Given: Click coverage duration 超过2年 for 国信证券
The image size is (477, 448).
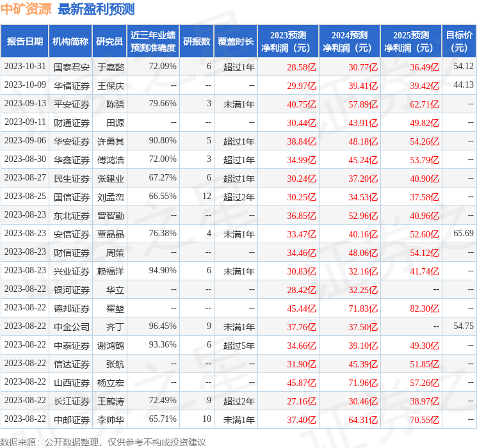Looking at the screenshot, I should click(x=239, y=196).
